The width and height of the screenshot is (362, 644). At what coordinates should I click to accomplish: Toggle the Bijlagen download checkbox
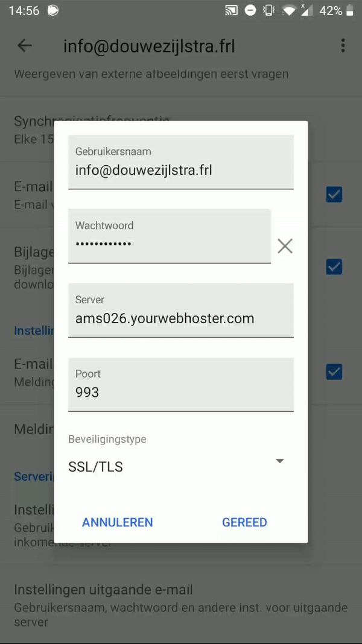click(x=334, y=267)
